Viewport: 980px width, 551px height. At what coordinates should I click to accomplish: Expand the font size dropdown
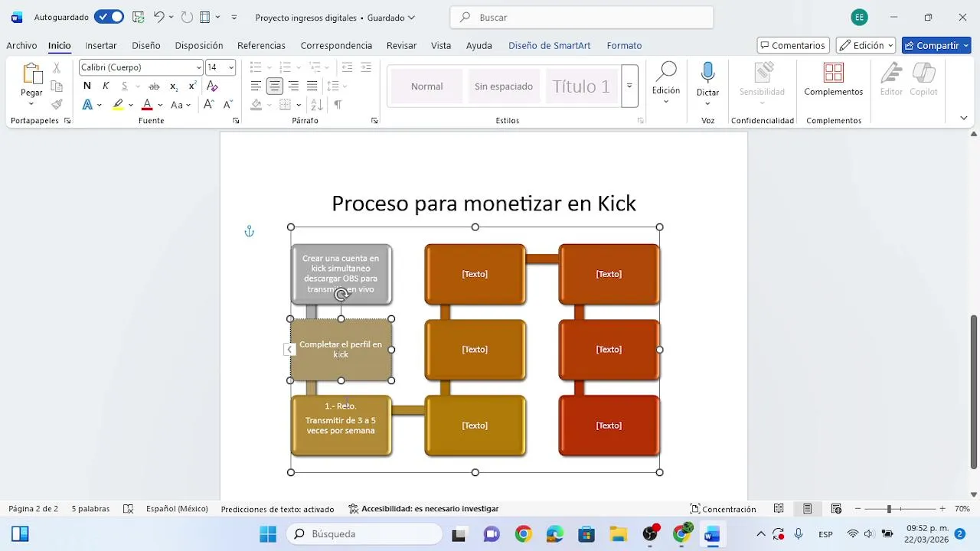click(x=231, y=67)
